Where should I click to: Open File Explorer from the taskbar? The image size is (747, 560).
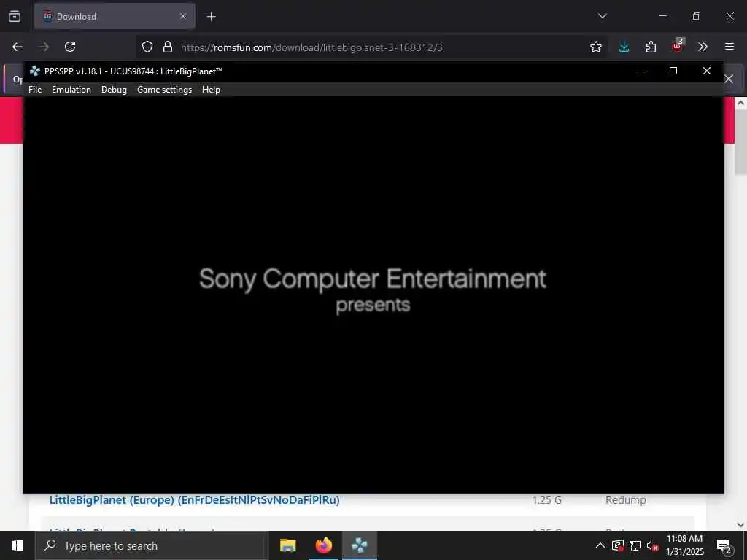click(x=287, y=545)
